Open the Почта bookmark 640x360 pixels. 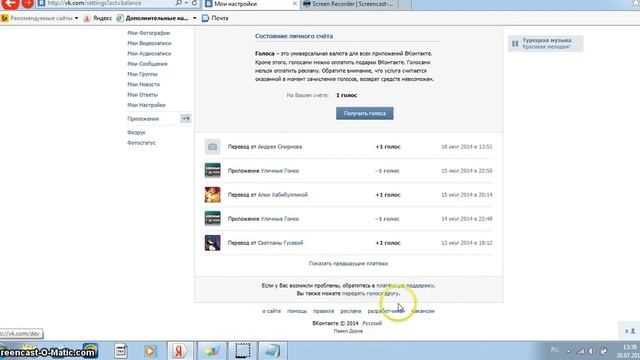tap(215, 18)
